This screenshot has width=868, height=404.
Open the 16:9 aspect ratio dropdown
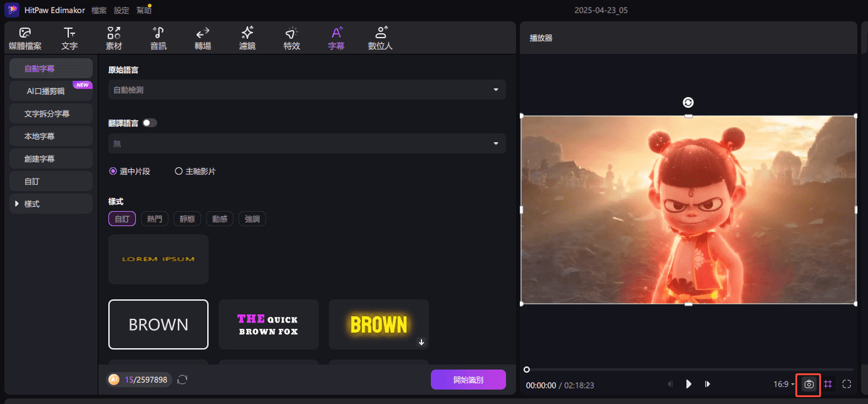[783, 384]
